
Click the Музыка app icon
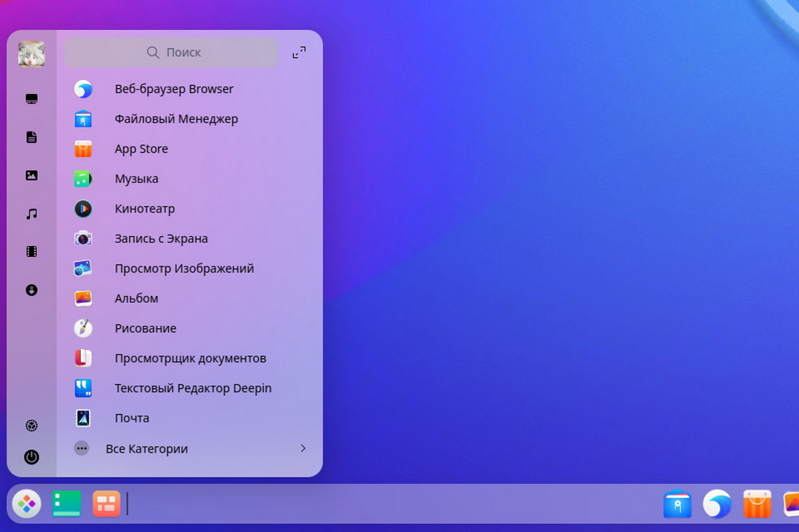pyautogui.click(x=83, y=179)
